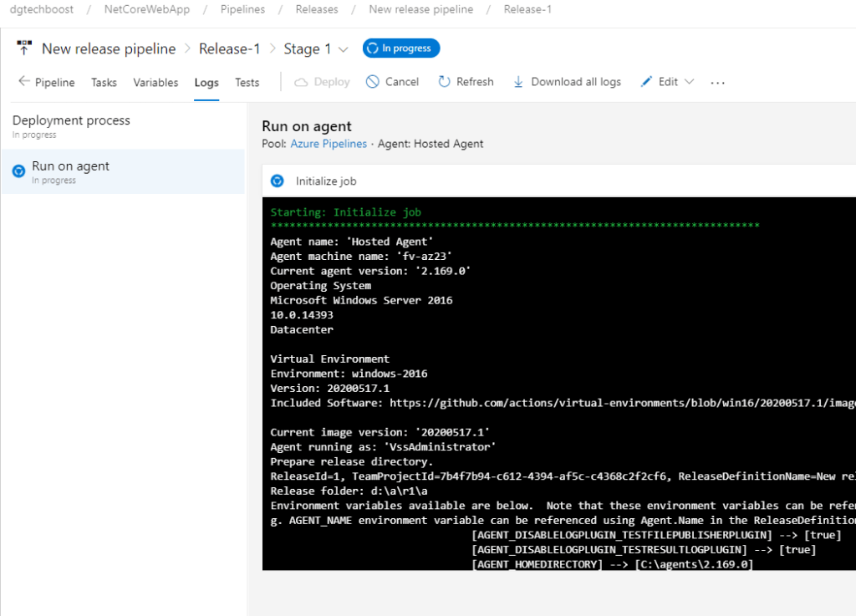This screenshot has height=616, width=856.
Task: Click the Download all logs arrow icon
Action: coord(518,82)
